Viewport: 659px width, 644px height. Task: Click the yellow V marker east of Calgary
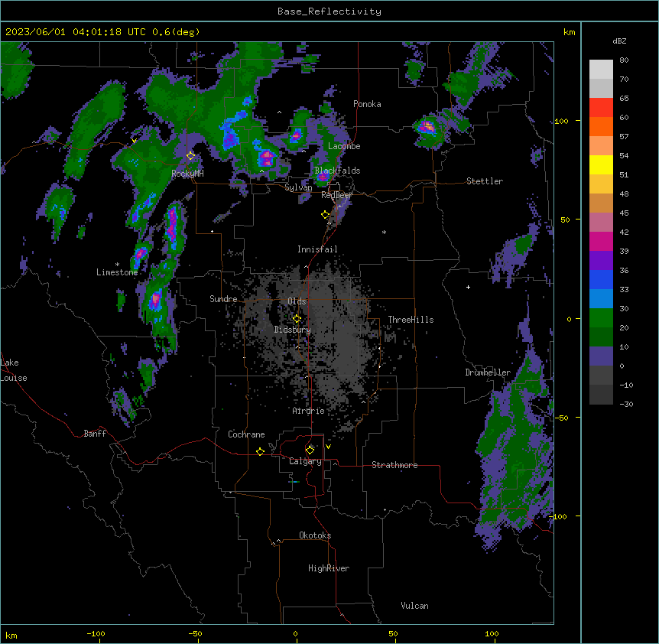click(328, 447)
